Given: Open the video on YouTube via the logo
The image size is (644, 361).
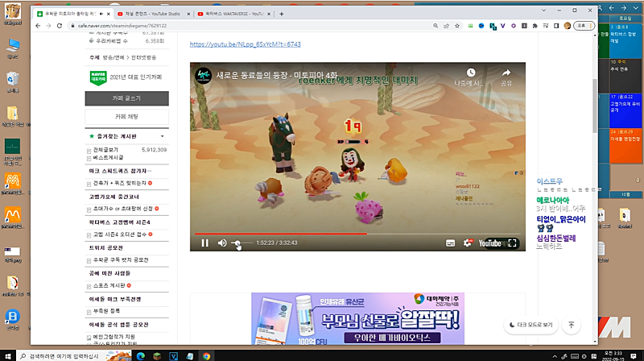Looking at the screenshot, I should pyautogui.click(x=489, y=243).
